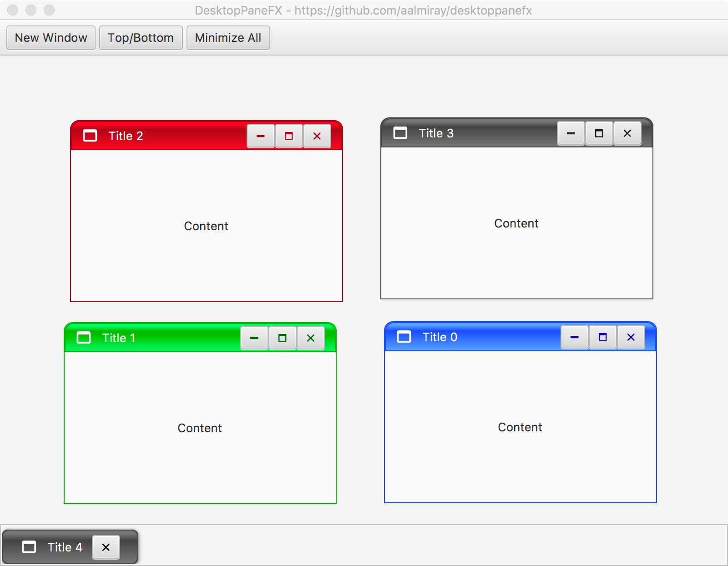Close the gray Title 3 window
The width and height of the screenshot is (728, 566).
tap(627, 133)
